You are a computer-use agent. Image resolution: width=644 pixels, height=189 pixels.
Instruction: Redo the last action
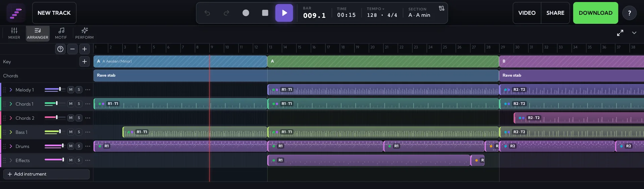coord(226,13)
